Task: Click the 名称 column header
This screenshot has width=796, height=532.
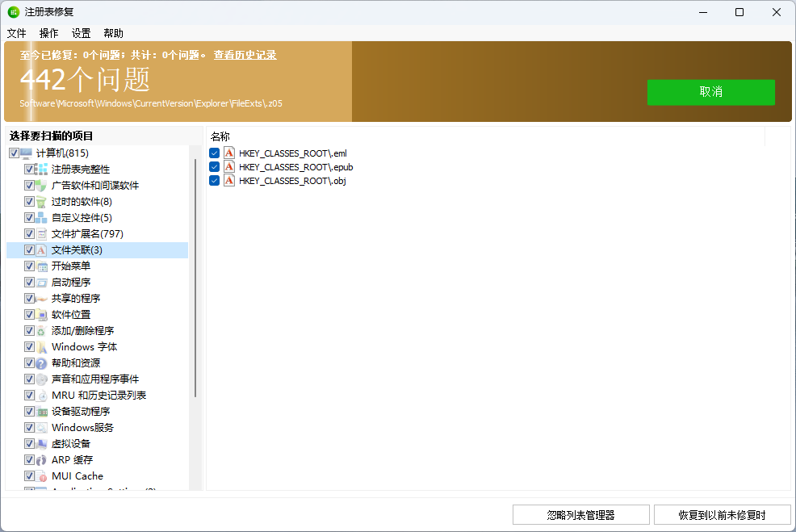Action: point(220,136)
